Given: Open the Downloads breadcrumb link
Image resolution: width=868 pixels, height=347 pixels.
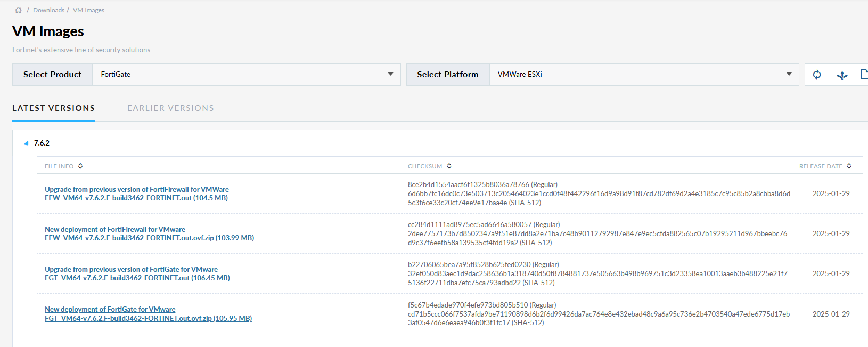Looking at the screenshot, I should coord(48,10).
